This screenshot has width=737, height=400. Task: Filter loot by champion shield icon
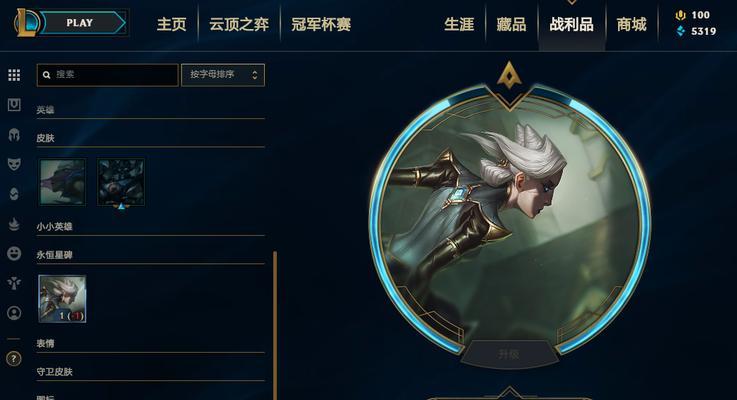point(14,105)
